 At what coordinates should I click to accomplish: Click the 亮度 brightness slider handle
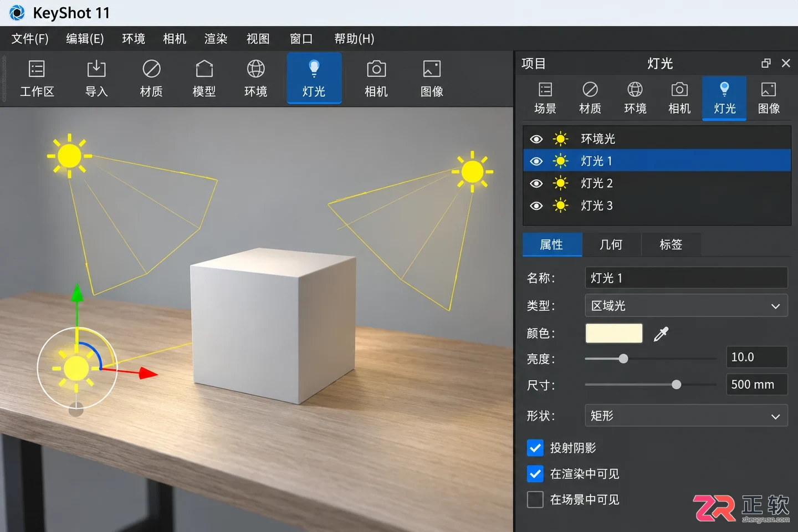point(623,359)
